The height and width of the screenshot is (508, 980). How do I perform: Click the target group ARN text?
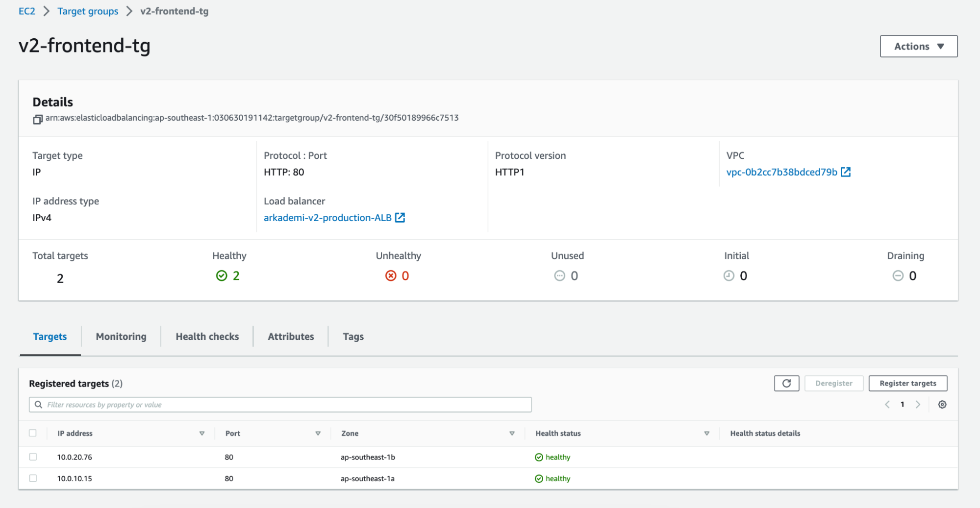(x=252, y=118)
